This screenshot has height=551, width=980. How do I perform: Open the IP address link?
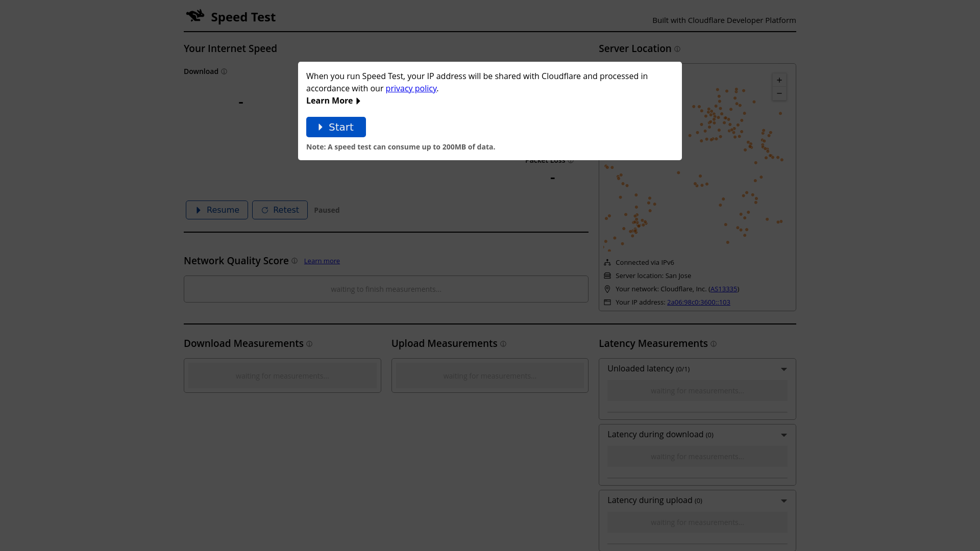pos(698,302)
